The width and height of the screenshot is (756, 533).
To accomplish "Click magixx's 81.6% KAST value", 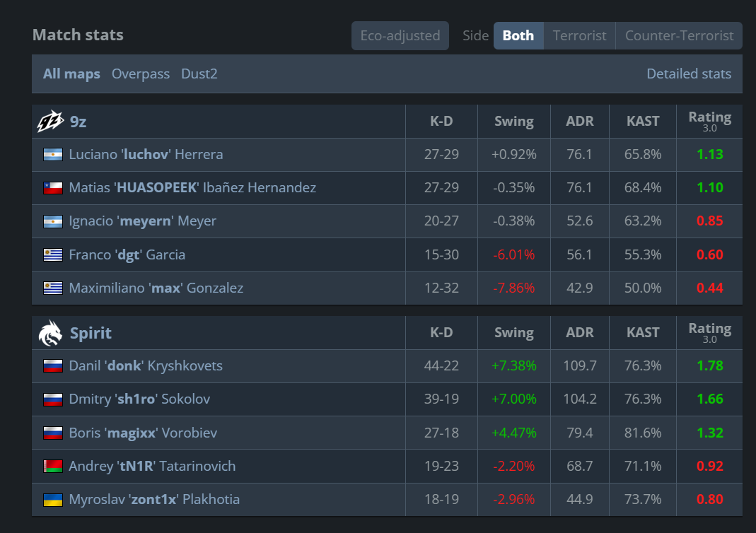I will pyautogui.click(x=643, y=433).
